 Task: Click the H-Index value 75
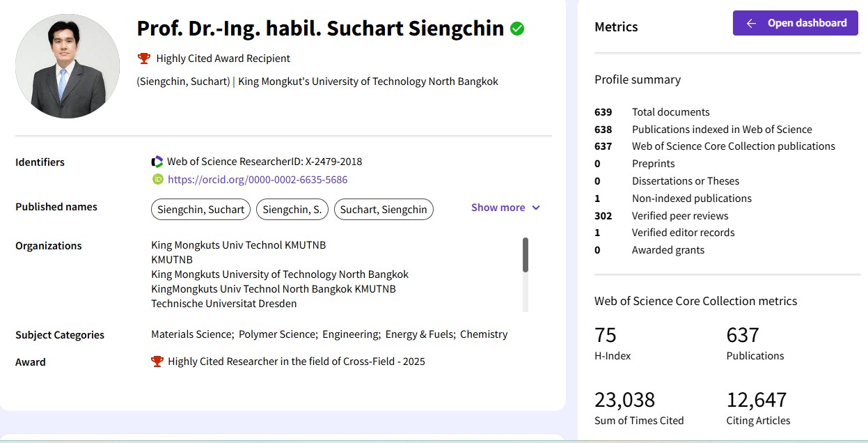coord(606,336)
